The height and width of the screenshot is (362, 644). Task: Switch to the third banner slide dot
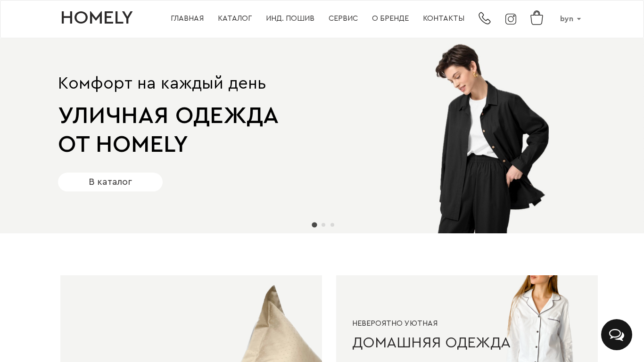point(332,225)
